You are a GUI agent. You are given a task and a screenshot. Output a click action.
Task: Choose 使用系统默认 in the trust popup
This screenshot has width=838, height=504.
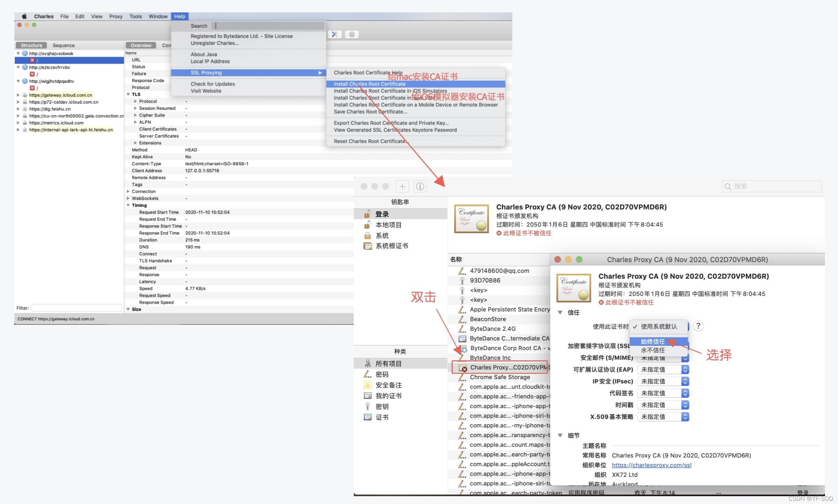(659, 326)
